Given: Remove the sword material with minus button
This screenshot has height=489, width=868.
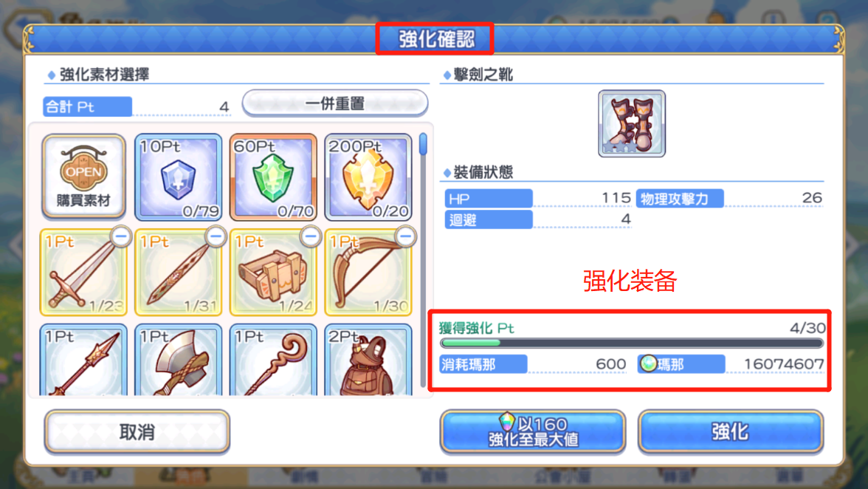Looking at the screenshot, I should pyautogui.click(x=121, y=236).
